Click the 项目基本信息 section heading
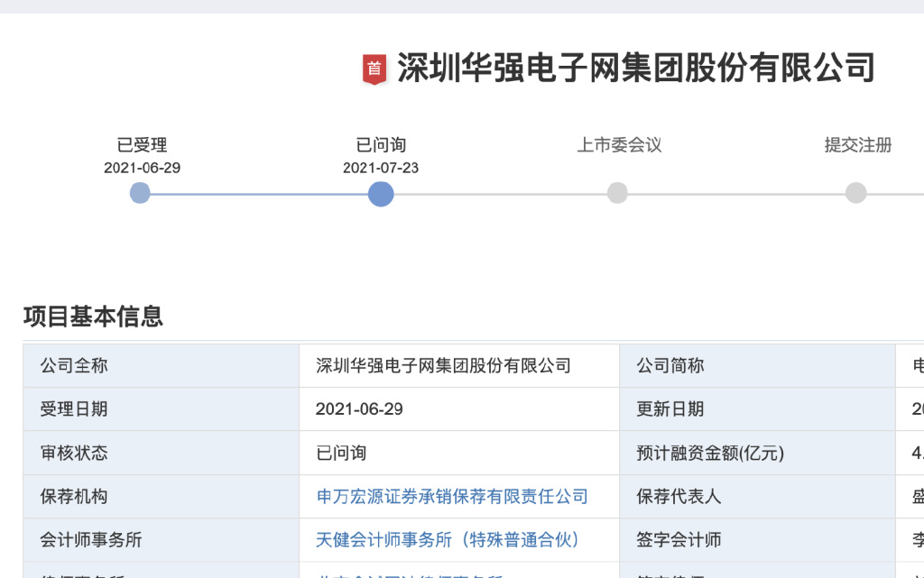The height and width of the screenshot is (578, 924). point(93,317)
